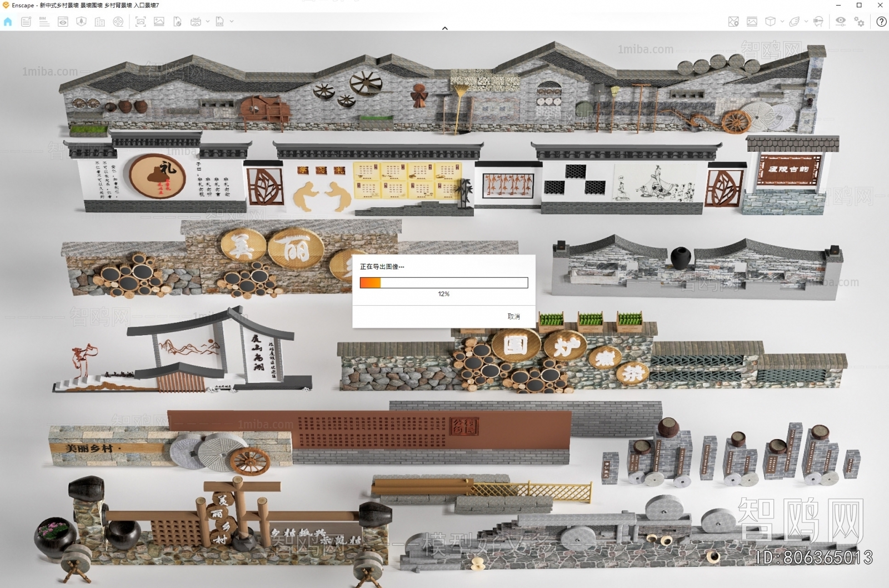The image size is (889, 588).
Task: Click the Enscape Home icon
Action: pos(8,22)
